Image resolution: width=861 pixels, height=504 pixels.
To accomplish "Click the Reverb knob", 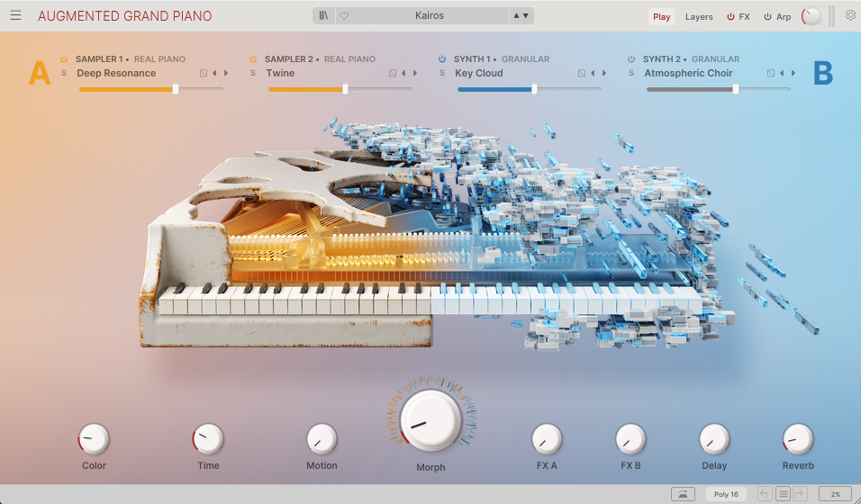I will [798, 439].
